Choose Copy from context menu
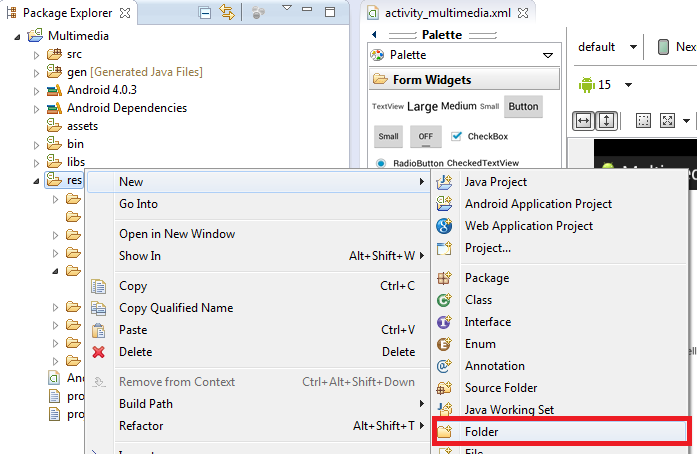 pos(257,286)
